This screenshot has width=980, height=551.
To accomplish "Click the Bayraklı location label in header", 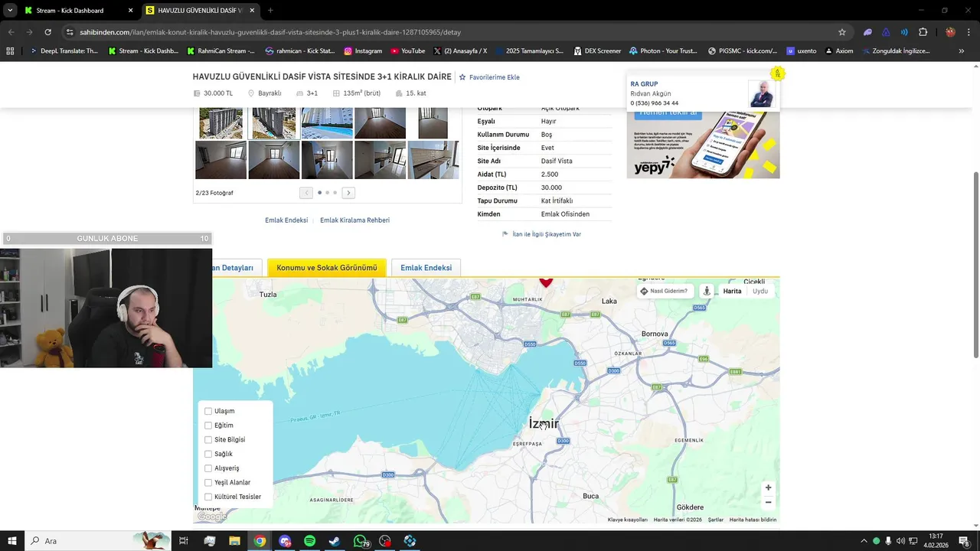I will click(x=269, y=93).
